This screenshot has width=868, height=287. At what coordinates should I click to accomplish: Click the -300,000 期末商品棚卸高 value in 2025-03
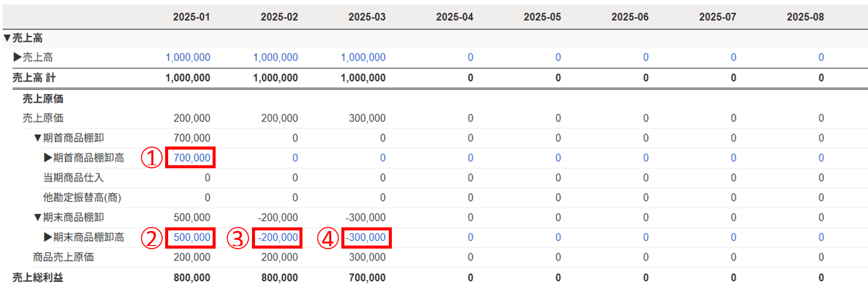(x=366, y=237)
